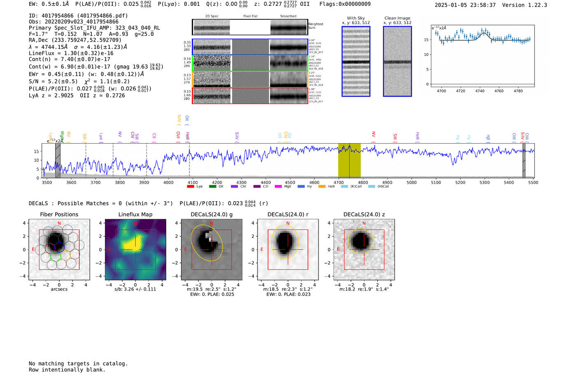This screenshot has height=392, width=576.
Task: Open the Clean Image cutout
Action: pos(397,61)
